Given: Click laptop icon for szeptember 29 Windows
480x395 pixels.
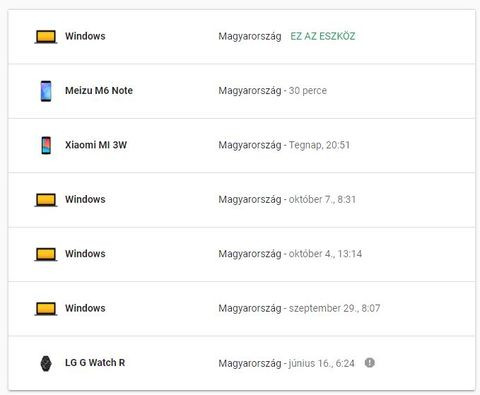Looking at the screenshot, I should pos(46,308).
